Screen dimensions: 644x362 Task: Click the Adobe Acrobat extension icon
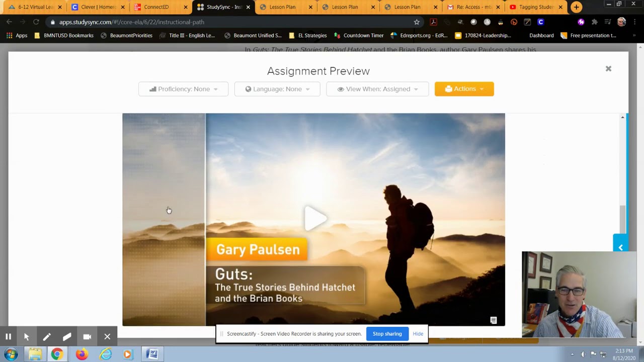click(433, 22)
